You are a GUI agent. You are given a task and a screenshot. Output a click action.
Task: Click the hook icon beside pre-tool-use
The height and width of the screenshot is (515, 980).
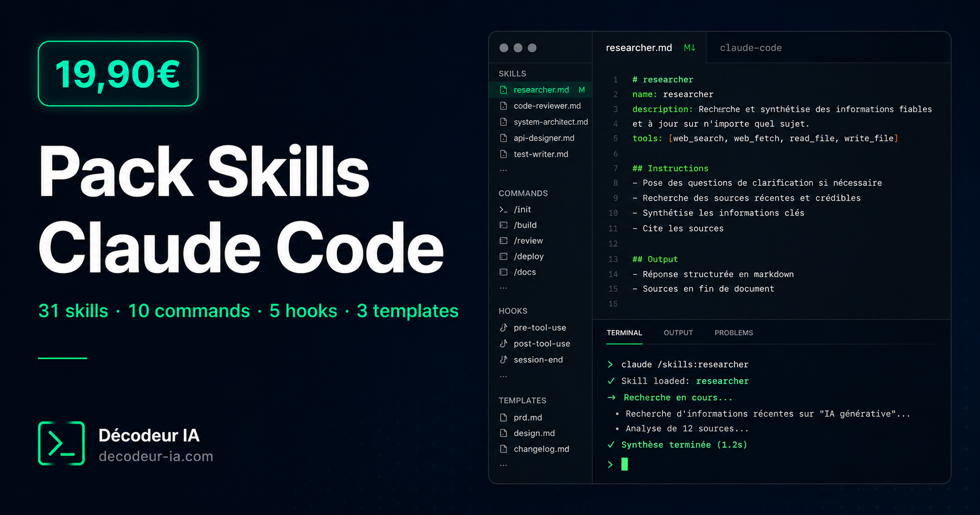pyautogui.click(x=503, y=327)
